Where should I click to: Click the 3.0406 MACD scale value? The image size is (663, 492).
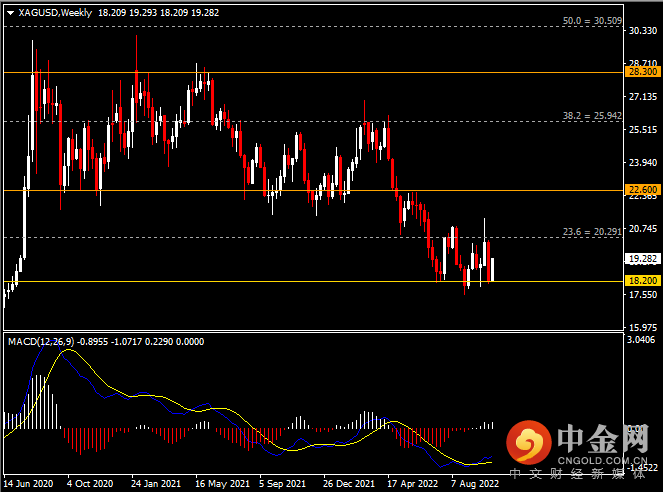coord(641,339)
